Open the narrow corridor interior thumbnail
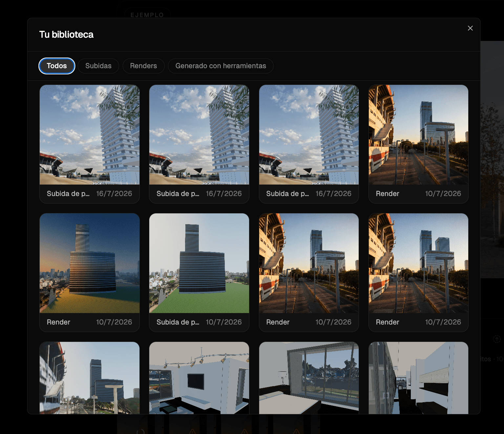 pyautogui.click(x=418, y=378)
